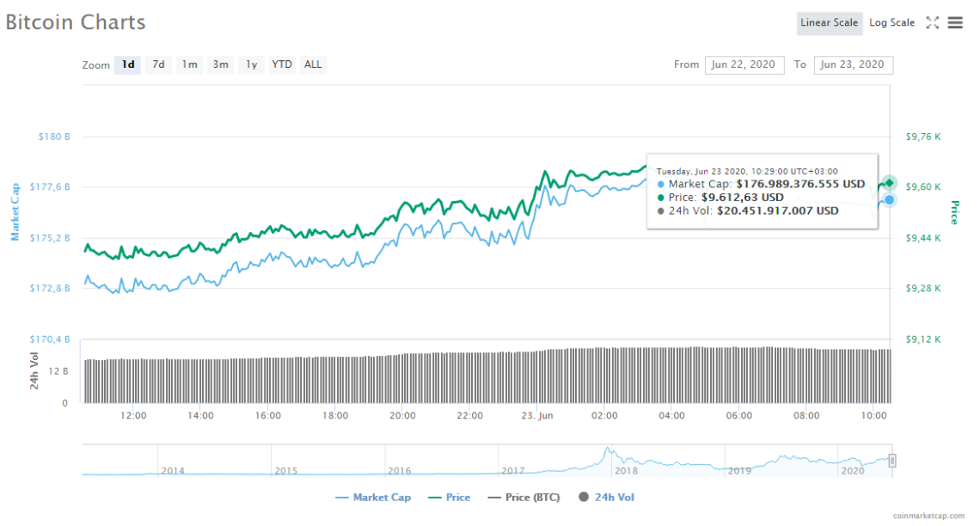The image size is (980, 526).
Task: Edit the From date field Jun 22, 2020
Action: point(744,65)
